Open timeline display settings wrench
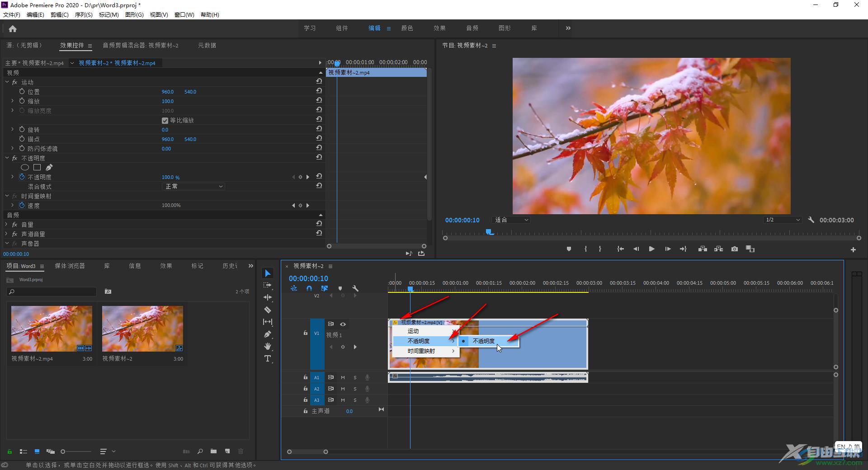868x470 pixels. click(355, 288)
